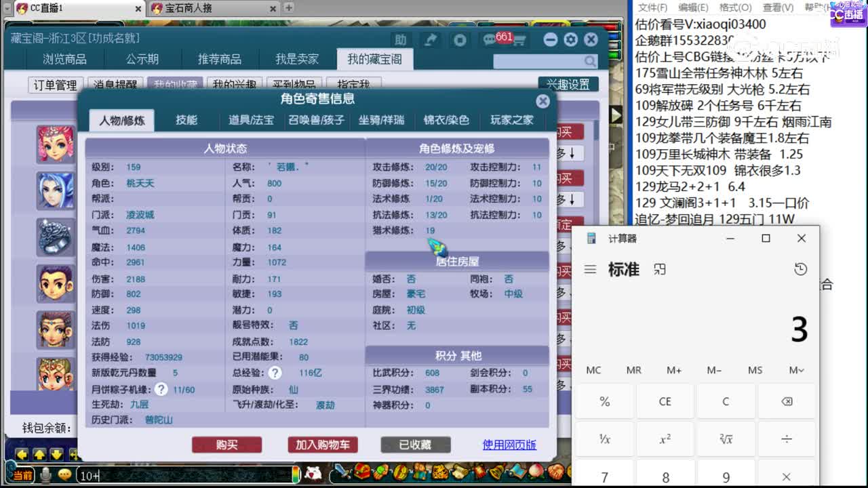Click the magnifier search icon in the 藏宝阁 search bar
Screen dimensions: 868x488
click(x=591, y=61)
